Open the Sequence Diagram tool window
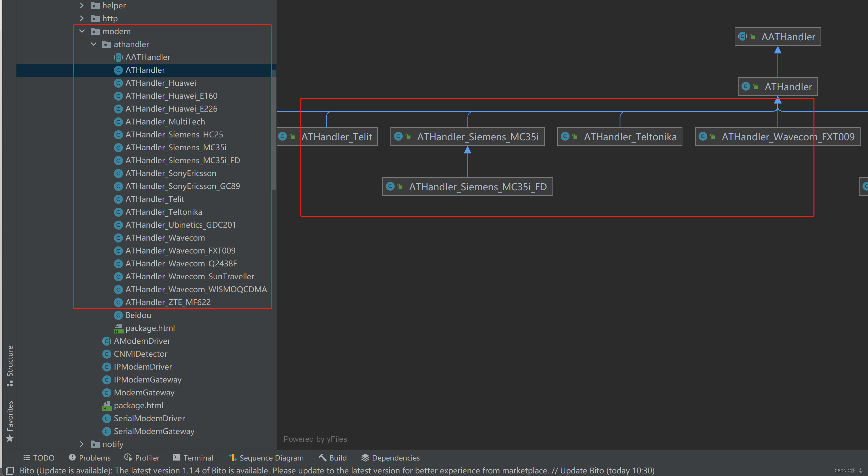Viewport: 868px width, 476px height. pyautogui.click(x=266, y=458)
